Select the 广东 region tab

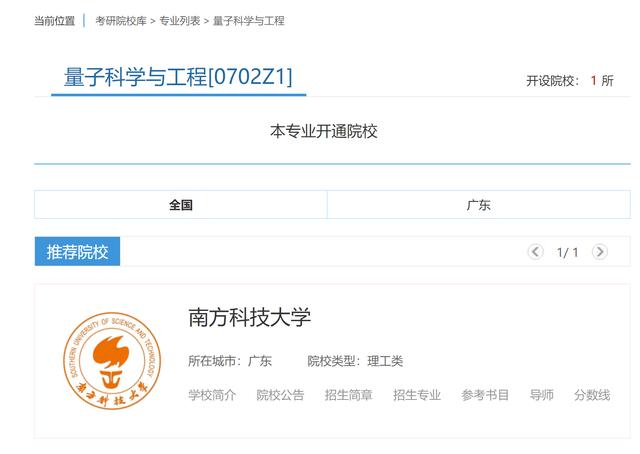479,205
